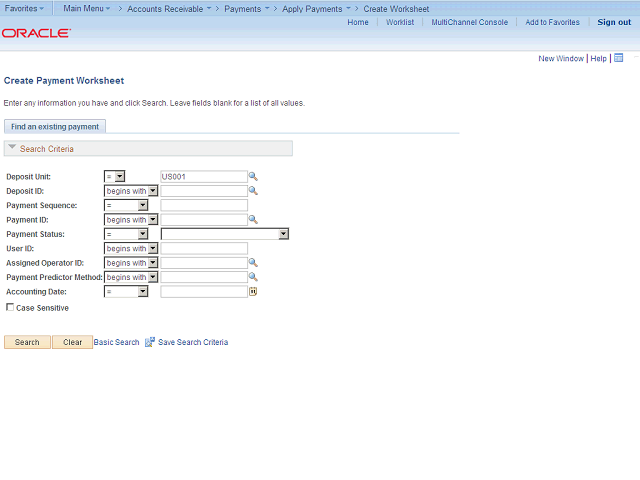Focus the Accounting Date input field
Screen dimensions: 640x480
[x=204, y=291]
